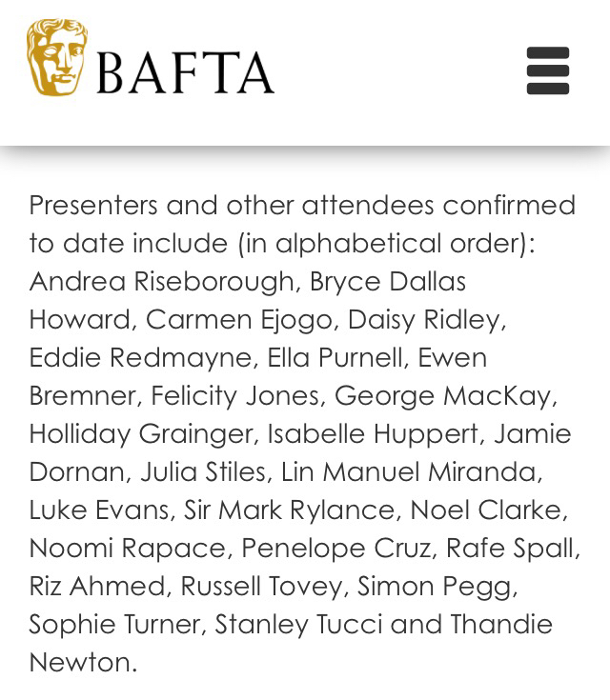Click 'Presenters and other attendees confirmed' text

pyautogui.click(x=302, y=207)
